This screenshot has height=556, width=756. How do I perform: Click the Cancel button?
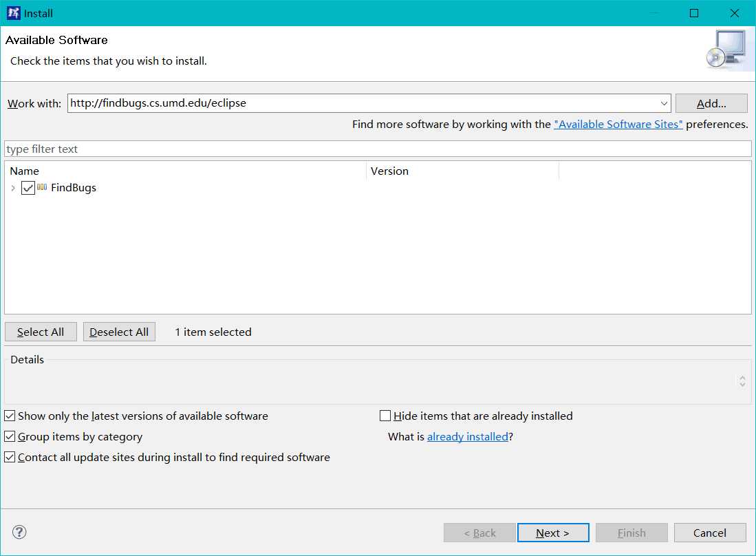[x=710, y=533]
